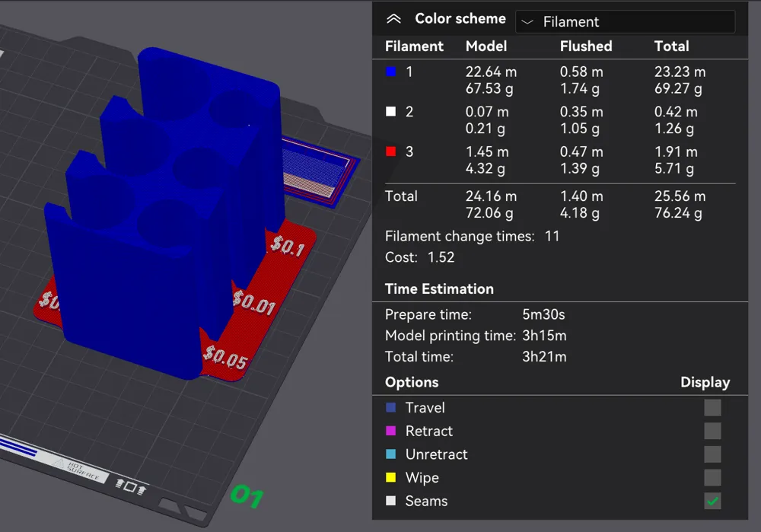Click the white Seams color icon
761x532 pixels.
pos(391,501)
